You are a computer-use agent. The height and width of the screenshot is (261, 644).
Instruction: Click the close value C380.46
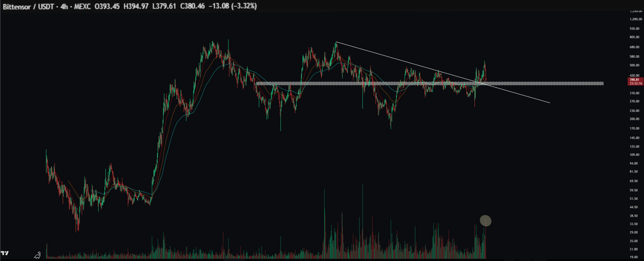(x=192, y=6)
